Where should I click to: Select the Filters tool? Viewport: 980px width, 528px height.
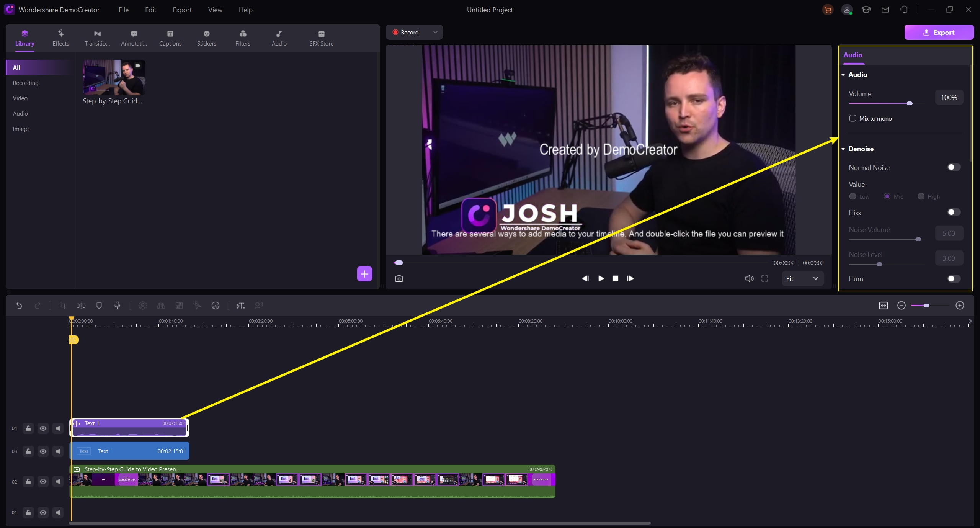tap(242, 37)
